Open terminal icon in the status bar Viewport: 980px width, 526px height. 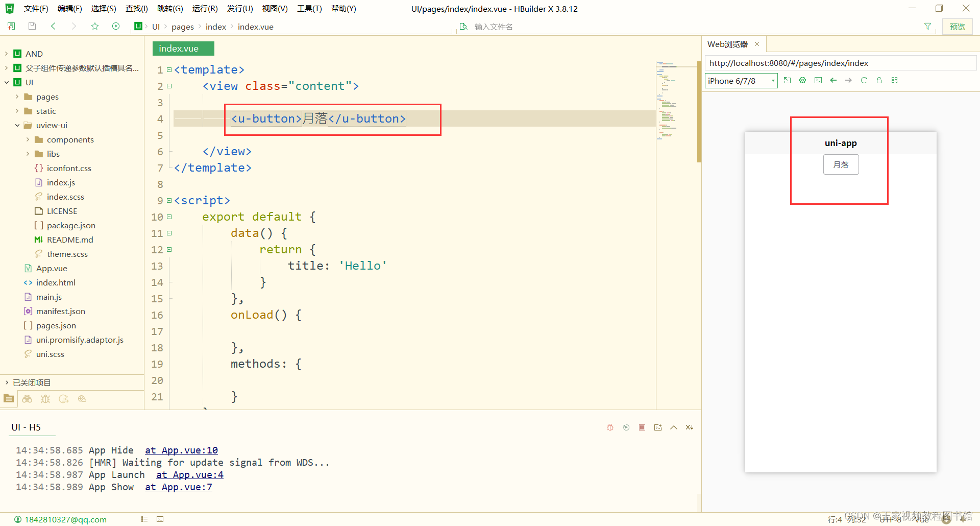point(160,519)
